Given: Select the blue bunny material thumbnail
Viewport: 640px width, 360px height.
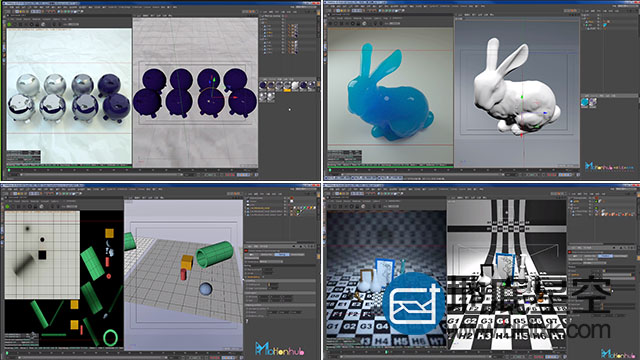Looking at the screenshot, I should (x=585, y=102).
